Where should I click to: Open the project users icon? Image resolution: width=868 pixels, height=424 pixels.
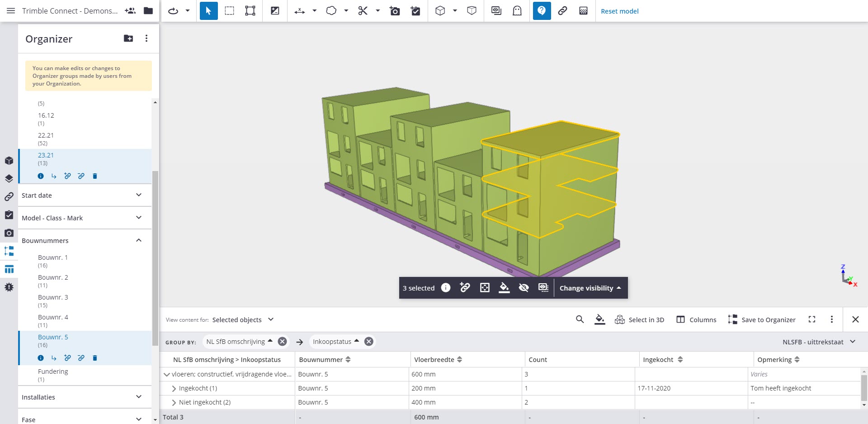(130, 11)
